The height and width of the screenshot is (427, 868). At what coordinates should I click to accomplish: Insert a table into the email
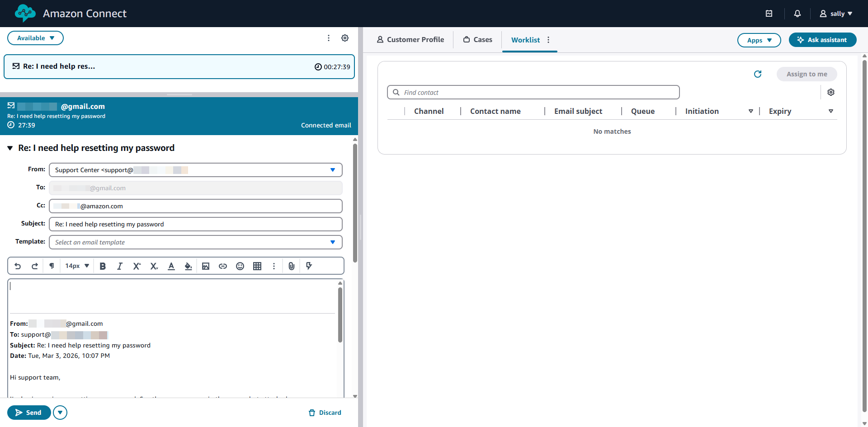coord(257,266)
